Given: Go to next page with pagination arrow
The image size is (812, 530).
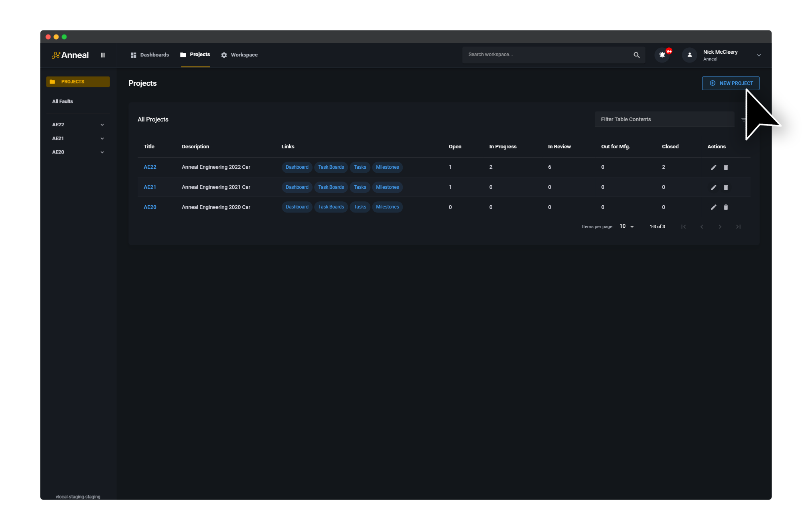Looking at the screenshot, I should tap(720, 227).
